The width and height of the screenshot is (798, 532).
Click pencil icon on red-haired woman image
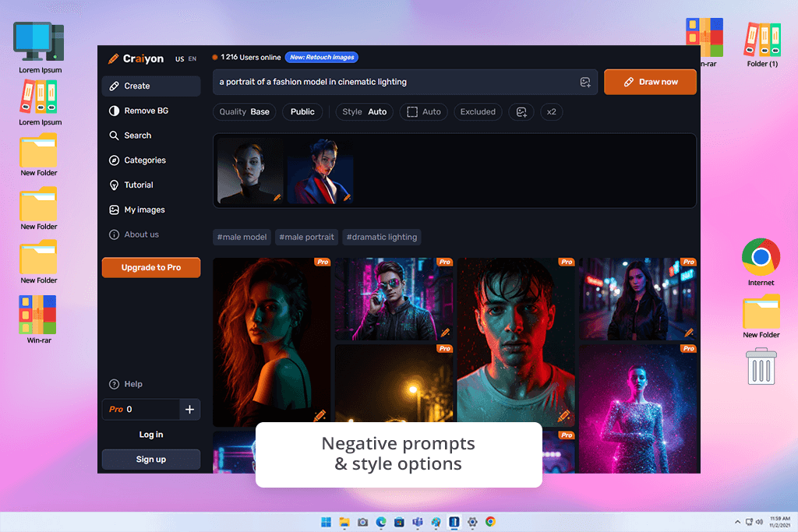(x=320, y=415)
